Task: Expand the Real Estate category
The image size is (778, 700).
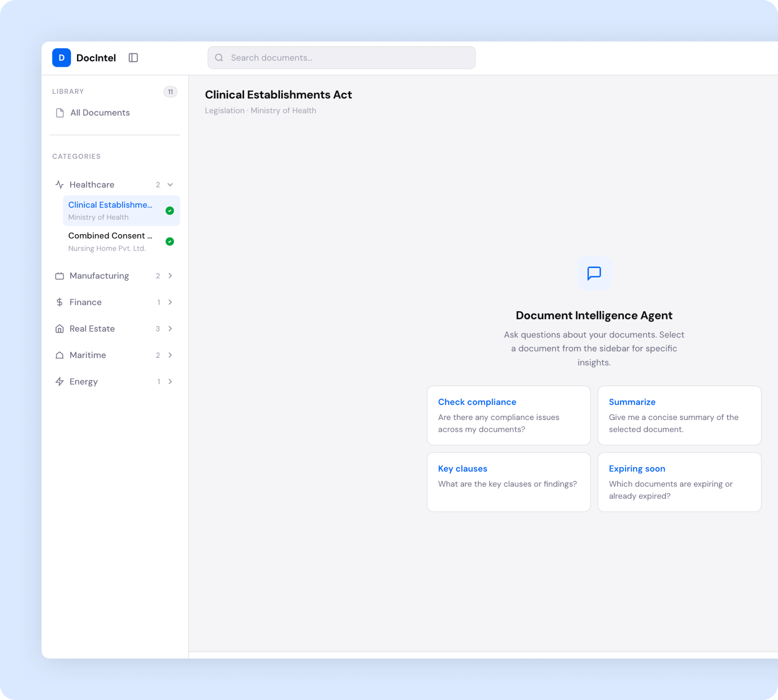Action: click(170, 328)
